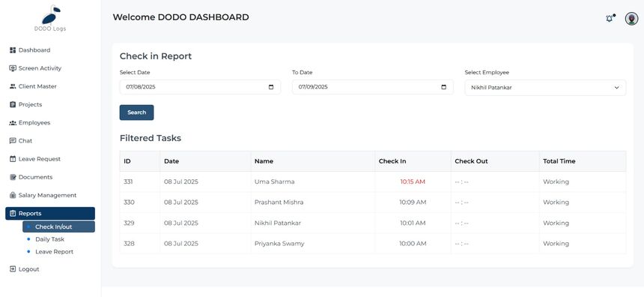Open calendar picker for Select Date
Viewport: 644px width, 297px height.
coord(270,87)
